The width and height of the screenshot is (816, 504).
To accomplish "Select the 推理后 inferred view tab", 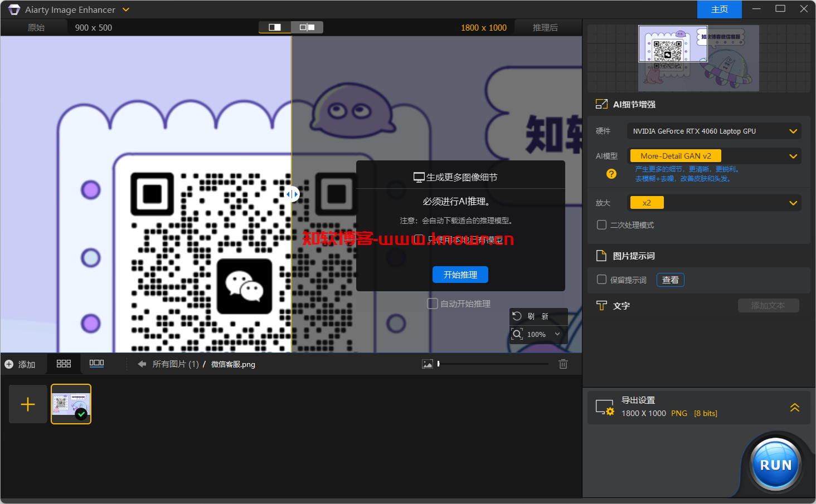I will 545,27.
